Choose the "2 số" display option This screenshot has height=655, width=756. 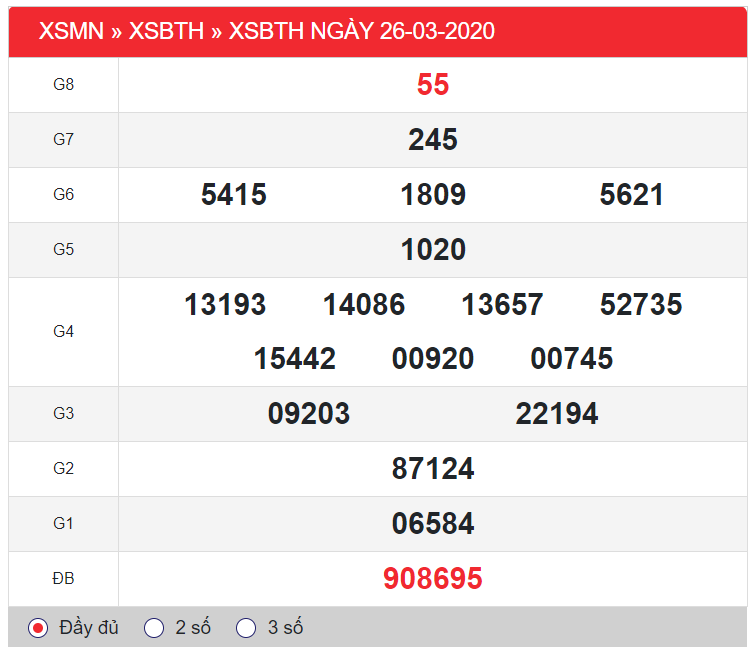coord(154,628)
